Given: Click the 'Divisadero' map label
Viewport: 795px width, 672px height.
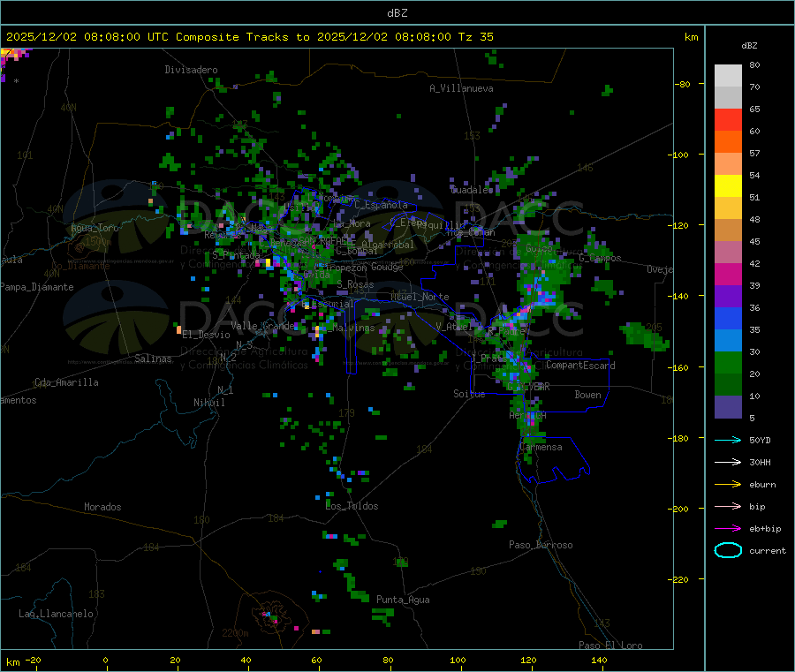Looking at the screenshot, I should click(191, 70).
